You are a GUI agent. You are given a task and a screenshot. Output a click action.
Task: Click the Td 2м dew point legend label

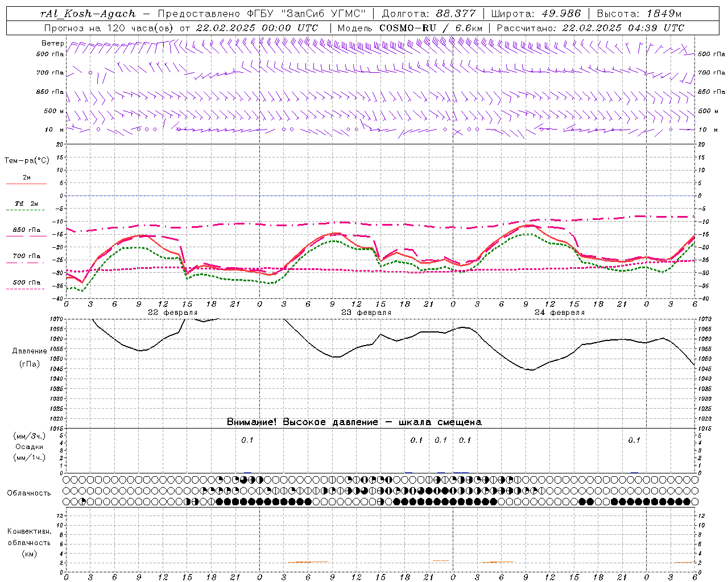pos(27,203)
